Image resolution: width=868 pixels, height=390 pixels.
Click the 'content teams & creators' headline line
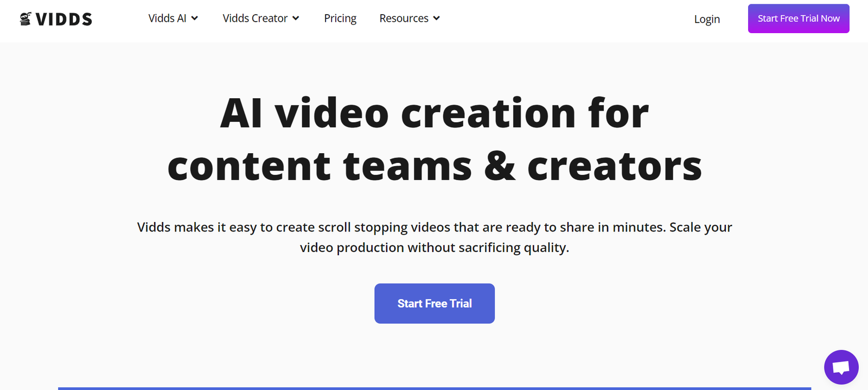pyautogui.click(x=434, y=166)
